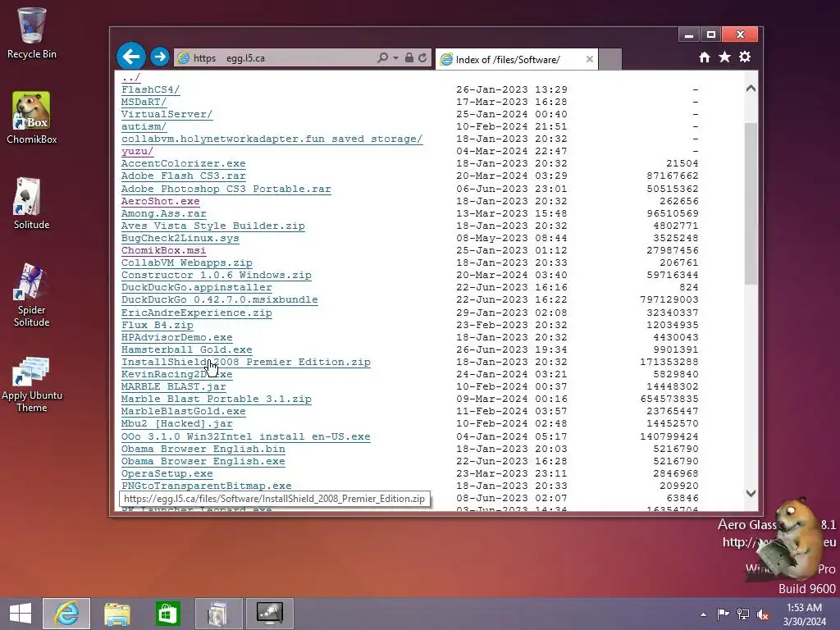Download MarbleBlastGold.exe
The image size is (840, 630).
[x=183, y=412]
